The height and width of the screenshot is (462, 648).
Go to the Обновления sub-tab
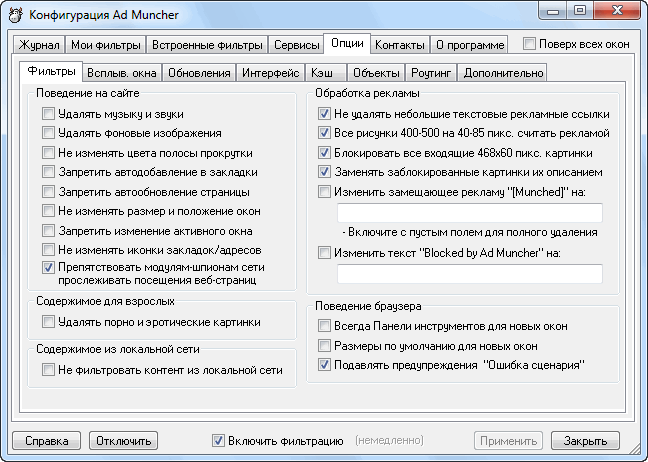[x=200, y=72]
